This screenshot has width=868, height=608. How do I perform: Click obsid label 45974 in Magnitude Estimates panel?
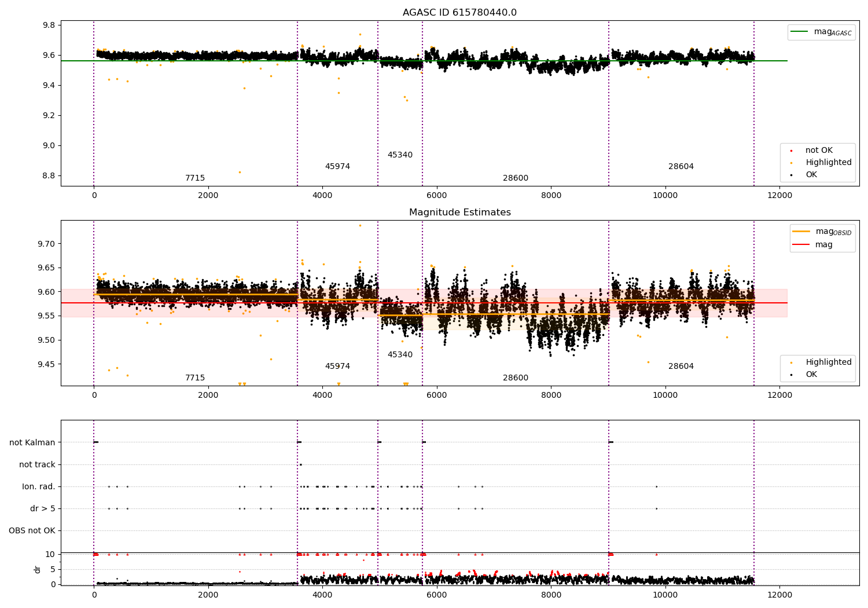pos(337,367)
